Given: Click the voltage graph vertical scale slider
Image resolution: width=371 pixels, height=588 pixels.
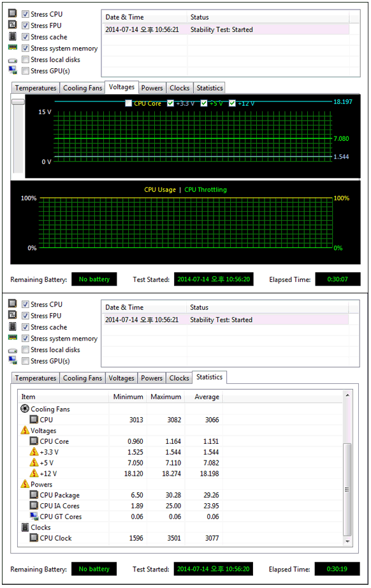Looking at the screenshot, I should point(18,101).
